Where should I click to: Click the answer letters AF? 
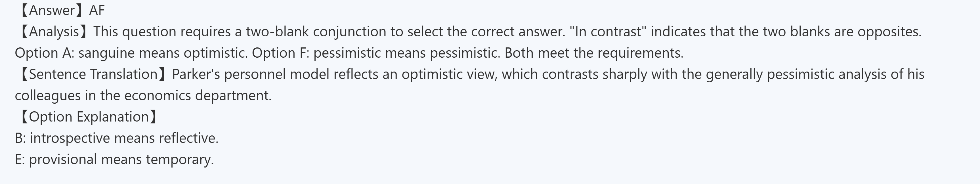click(x=96, y=10)
